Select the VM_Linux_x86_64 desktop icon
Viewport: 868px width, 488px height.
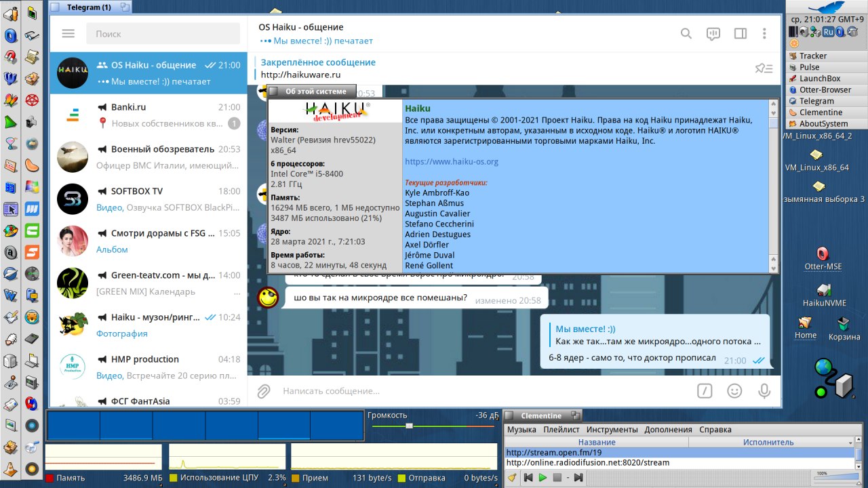pyautogui.click(x=817, y=161)
